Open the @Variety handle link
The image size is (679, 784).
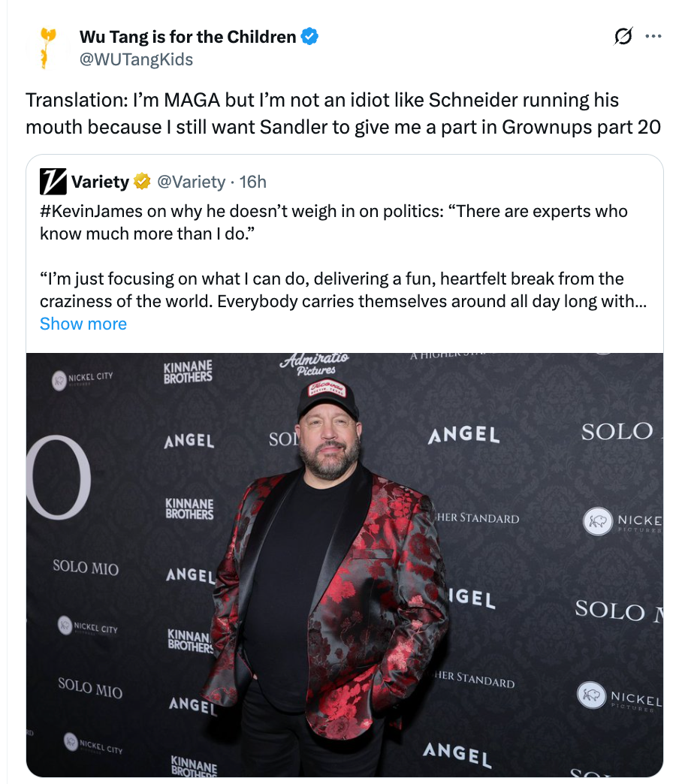[x=191, y=182]
